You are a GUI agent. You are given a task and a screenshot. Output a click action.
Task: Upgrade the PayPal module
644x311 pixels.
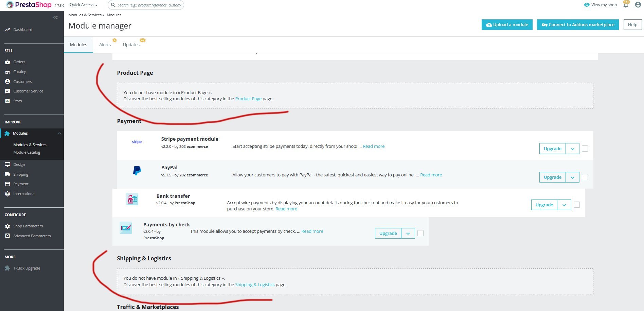[x=552, y=177]
